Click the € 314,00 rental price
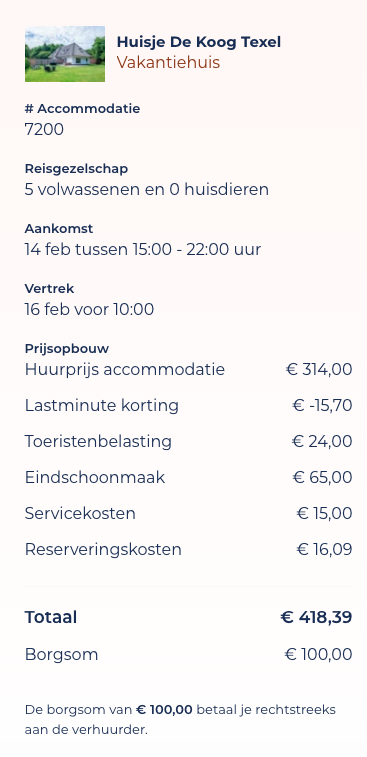 tap(319, 369)
